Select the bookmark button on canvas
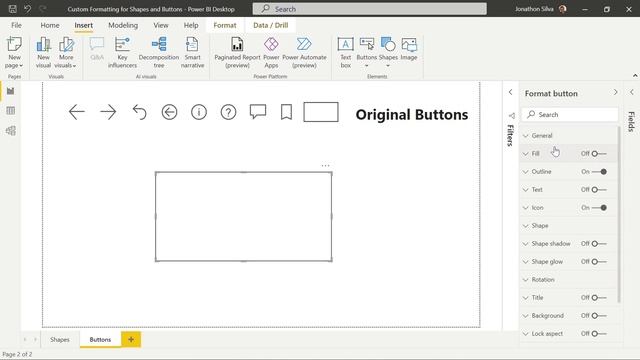 (287, 112)
